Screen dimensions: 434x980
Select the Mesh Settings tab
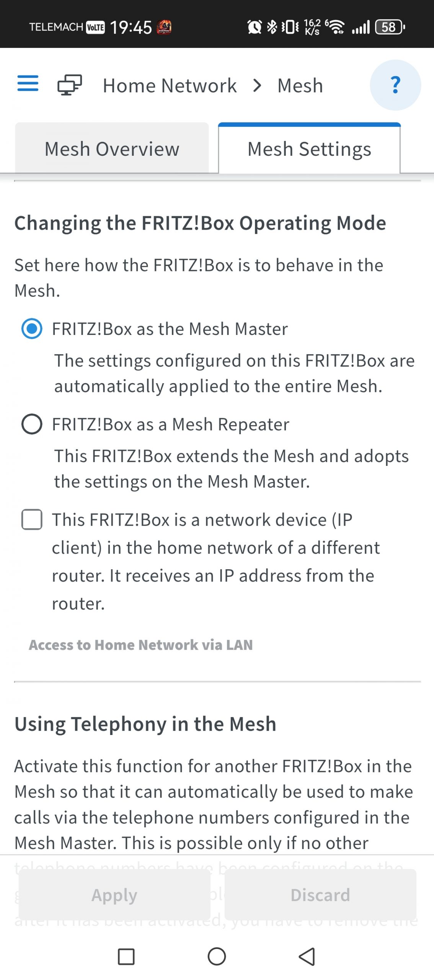click(x=309, y=149)
